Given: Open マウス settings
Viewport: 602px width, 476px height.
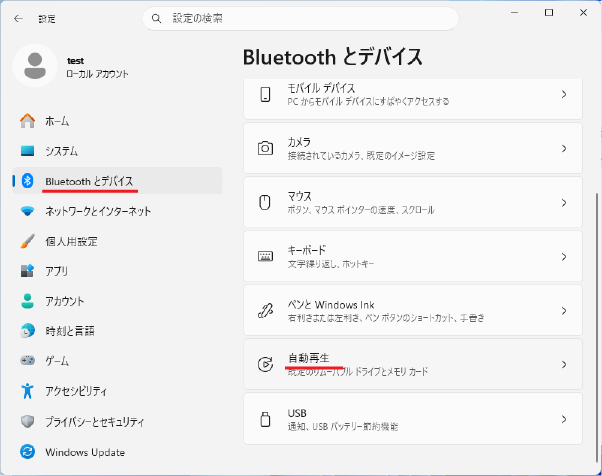Looking at the screenshot, I should click(x=413, y=202).
